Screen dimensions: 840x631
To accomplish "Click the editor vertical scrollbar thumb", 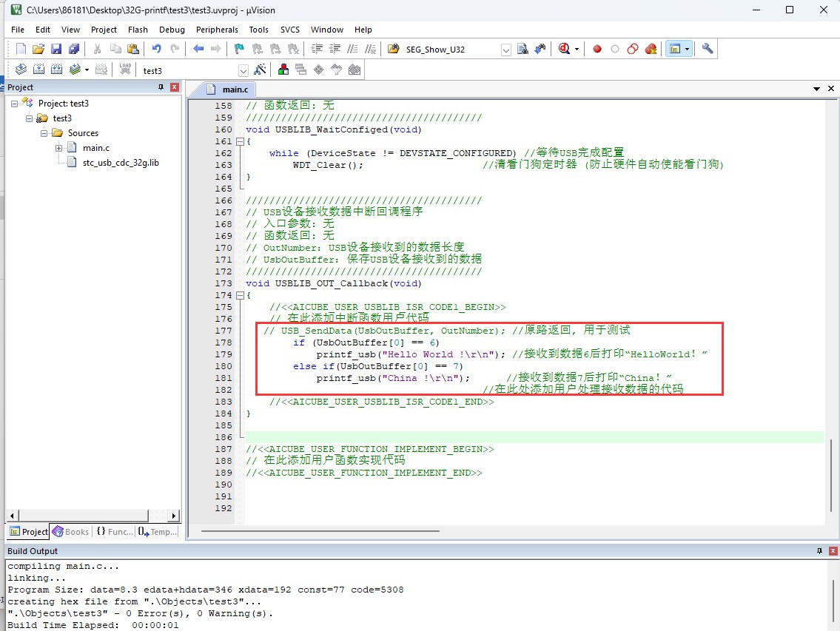I will (831, 475).
